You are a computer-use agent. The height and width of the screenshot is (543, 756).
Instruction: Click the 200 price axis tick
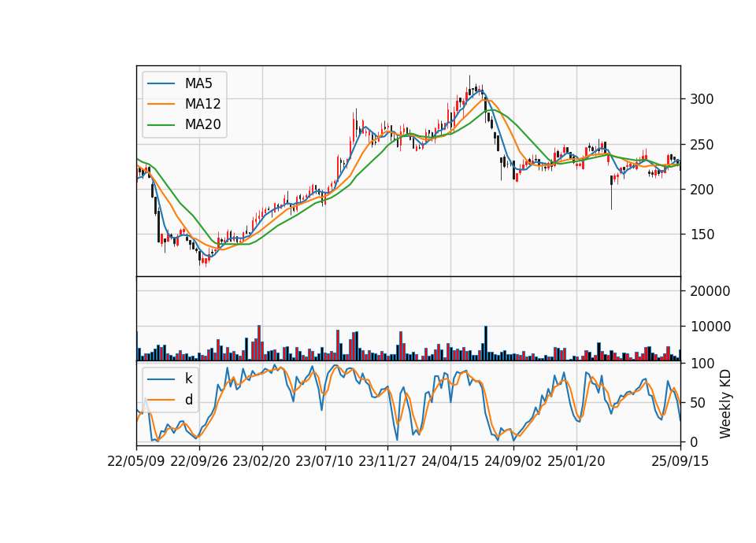tap(702, 190)
